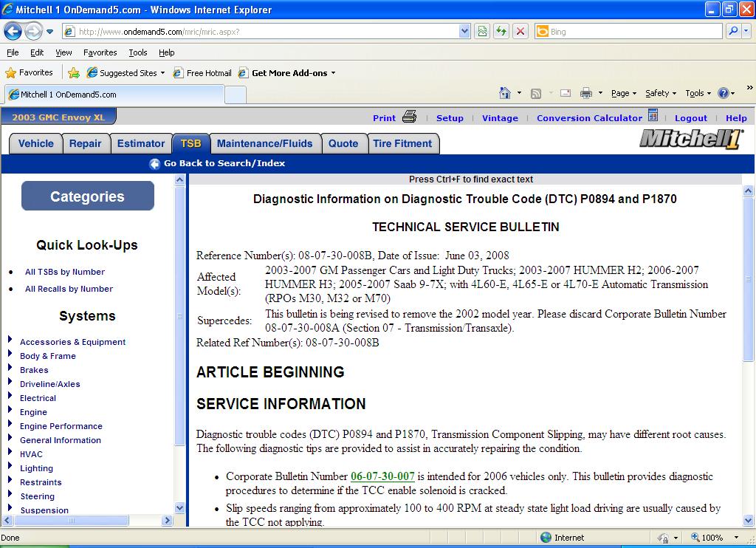Click the Home icon in command bar
756x548 pixels.
505,93
